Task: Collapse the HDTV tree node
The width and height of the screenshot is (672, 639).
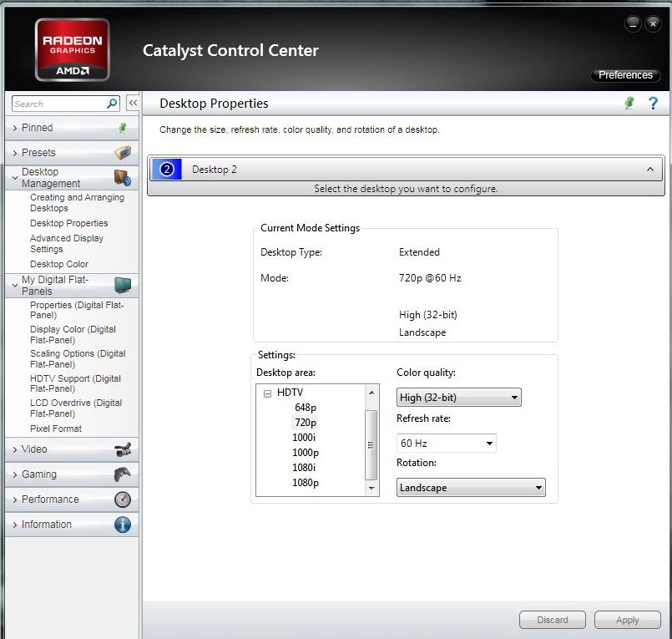Action: pos(267,393)
